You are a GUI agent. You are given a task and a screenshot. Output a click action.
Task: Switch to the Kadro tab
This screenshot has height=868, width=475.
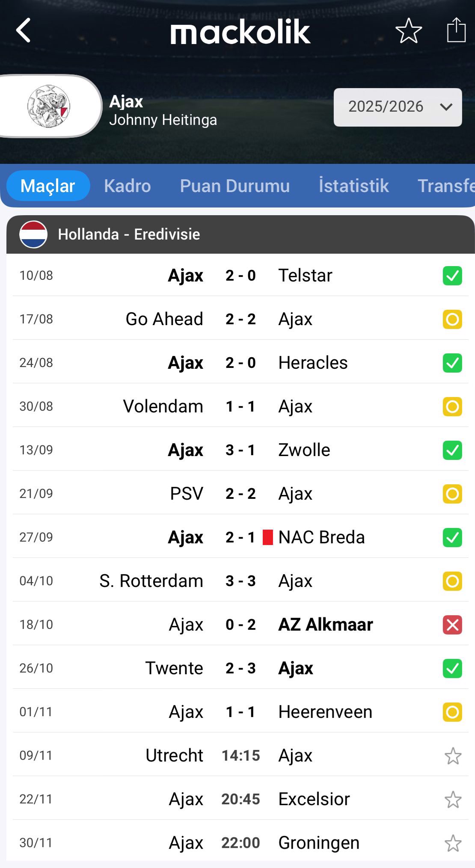click(x=128, y=186)
